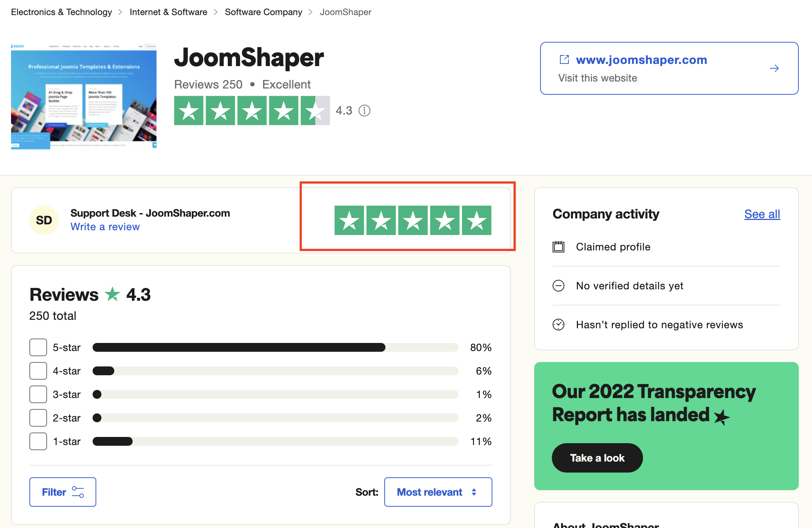Check the 4-star filter checkbox
This screenshot has width=812, height=528.
(38, 371)
